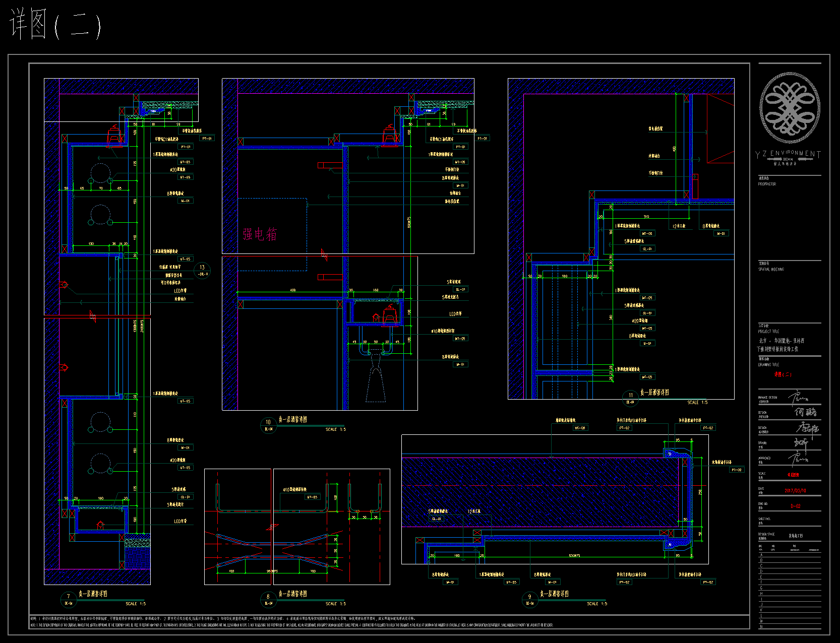Select the YZ Environment logo emblem

coord(790,108)
